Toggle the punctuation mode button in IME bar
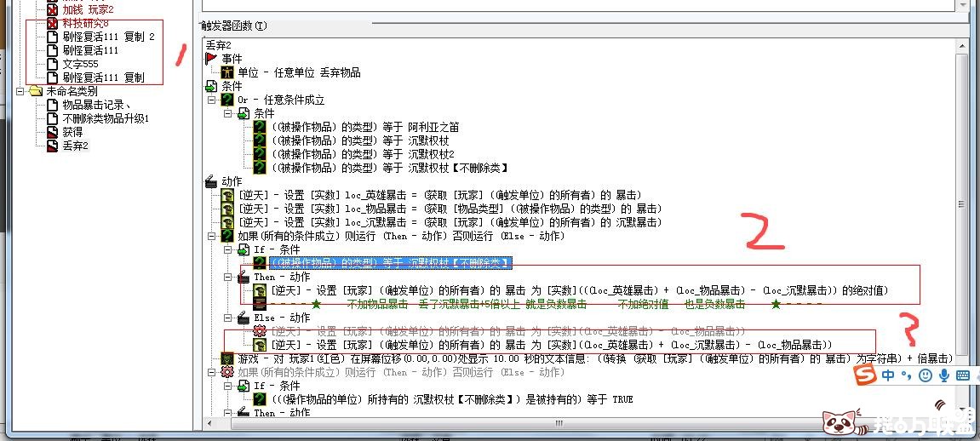Viewport: 980px width, 441px height. coord(907,375)
